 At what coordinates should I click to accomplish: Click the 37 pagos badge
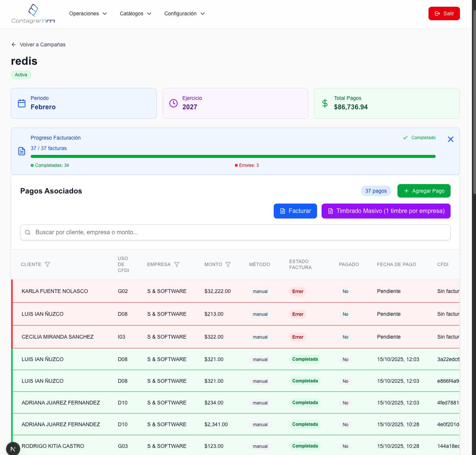pyautogui.click(x=376, y=191)
